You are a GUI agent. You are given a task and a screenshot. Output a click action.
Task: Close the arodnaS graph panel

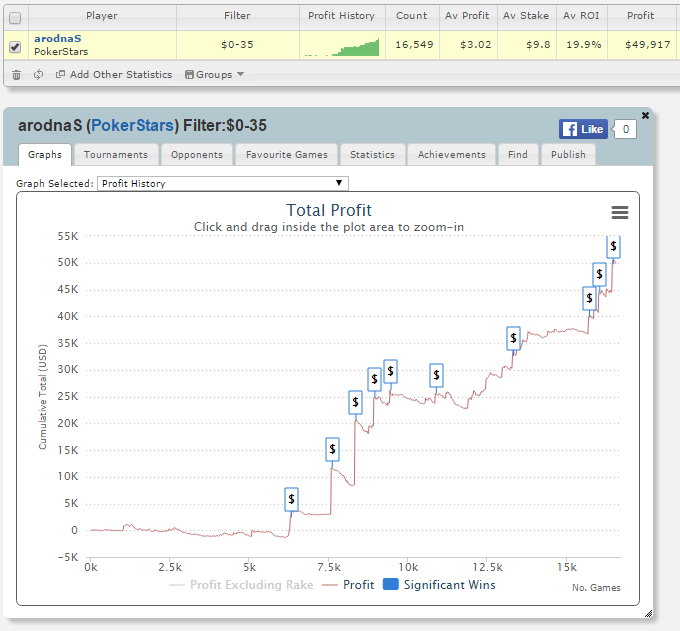(645, 115)
